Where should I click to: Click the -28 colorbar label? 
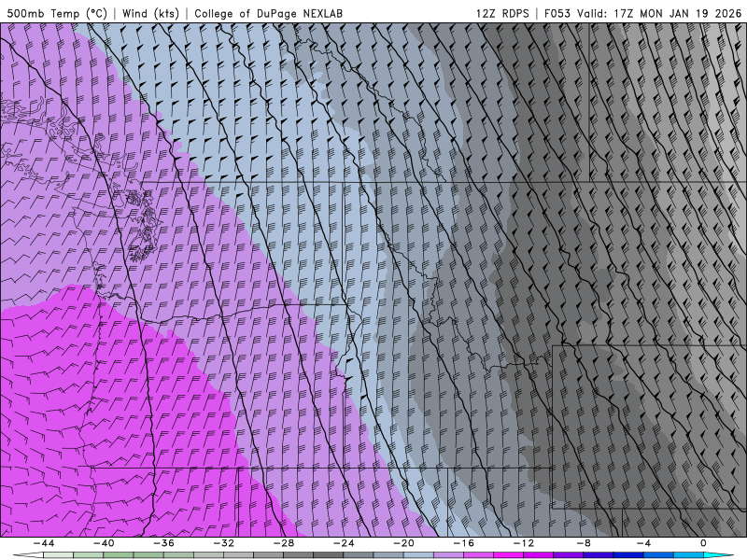point(284,543)
